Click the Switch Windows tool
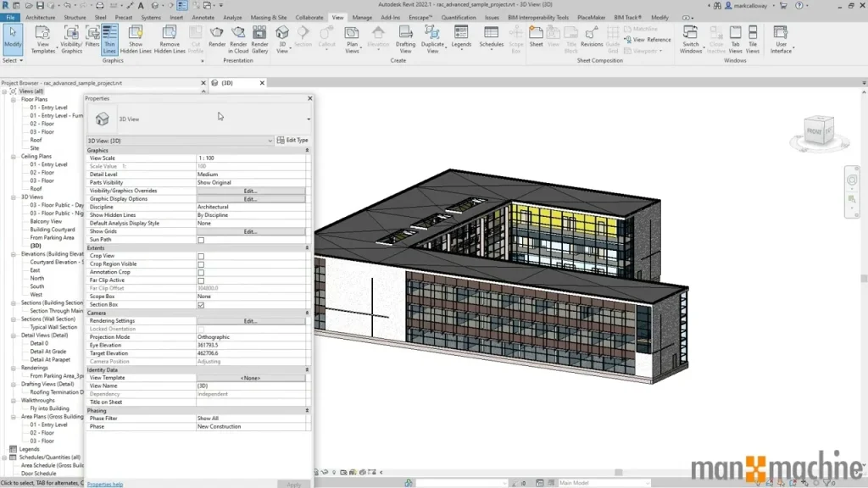Image resolution: width=868 pixels, height=488 pixels. coord(690,40)
